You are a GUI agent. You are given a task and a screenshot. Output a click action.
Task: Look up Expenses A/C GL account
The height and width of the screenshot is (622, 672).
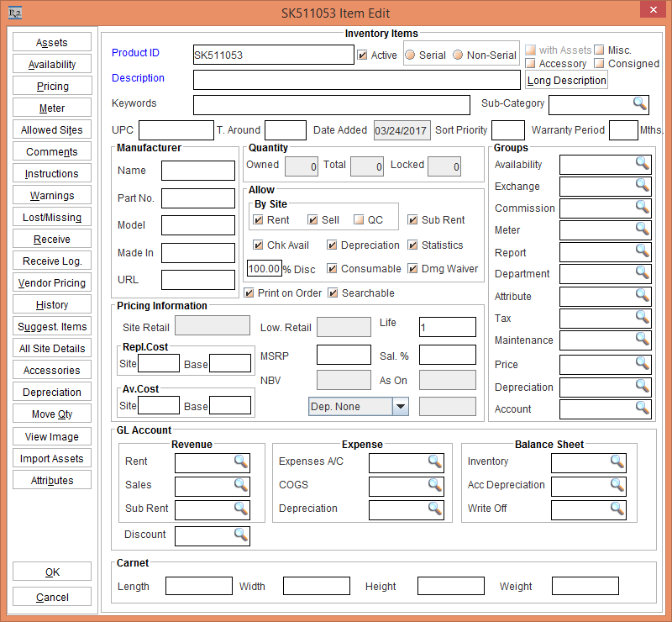tap(435, 461)
